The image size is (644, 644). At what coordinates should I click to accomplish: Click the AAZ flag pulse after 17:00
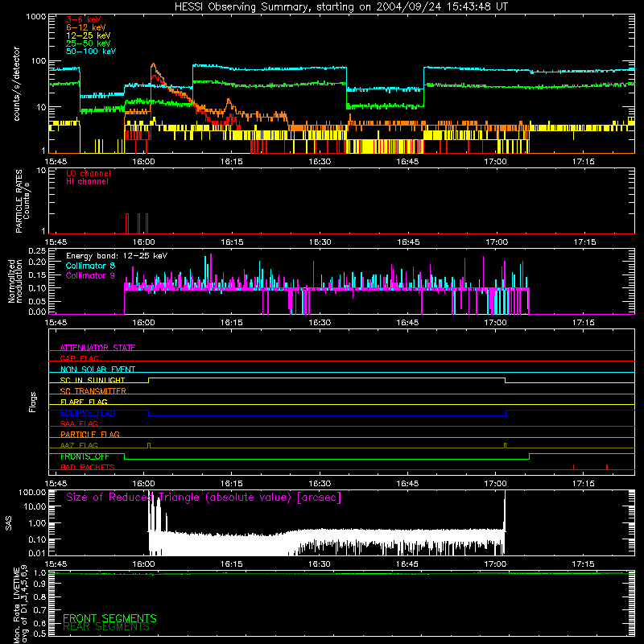(506, 446)
